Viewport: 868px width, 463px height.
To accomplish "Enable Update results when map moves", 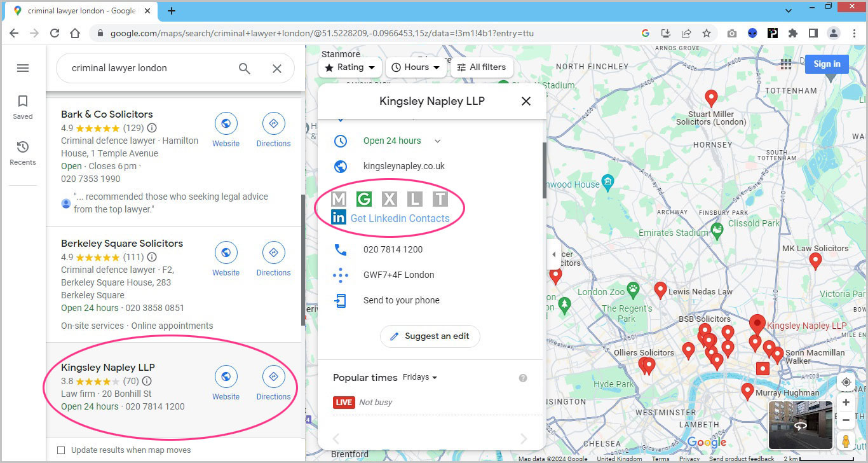I will click(x=61, y=450).
